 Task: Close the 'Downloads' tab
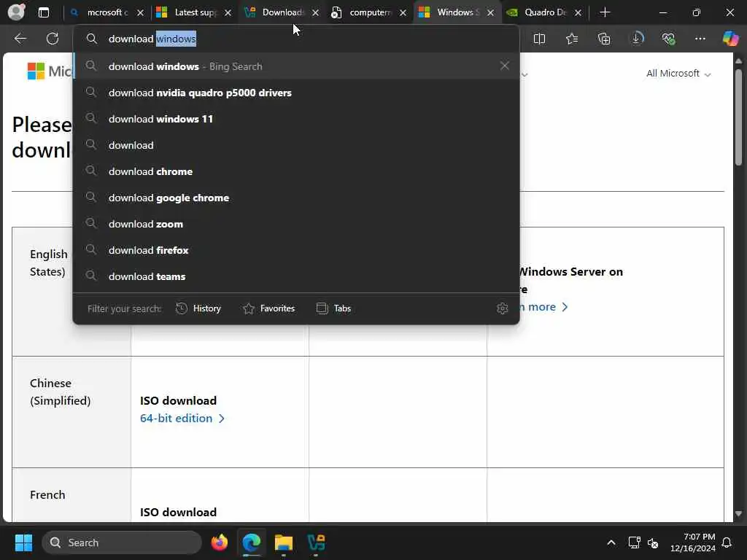click(x=315, y=13)
